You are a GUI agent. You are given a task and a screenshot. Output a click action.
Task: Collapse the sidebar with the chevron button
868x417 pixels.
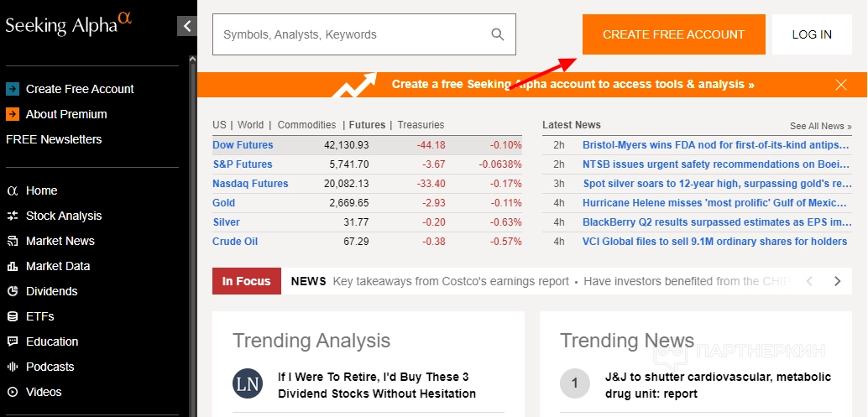point(186,26)
